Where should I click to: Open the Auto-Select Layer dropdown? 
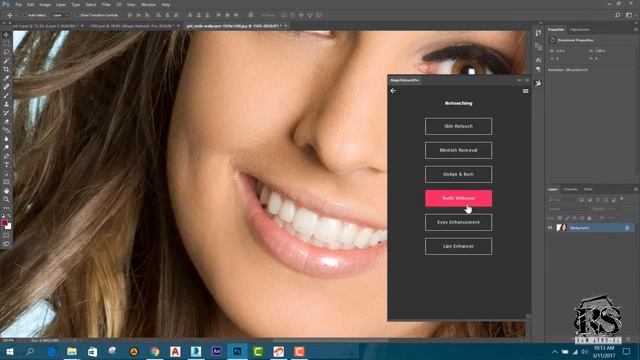60,15
